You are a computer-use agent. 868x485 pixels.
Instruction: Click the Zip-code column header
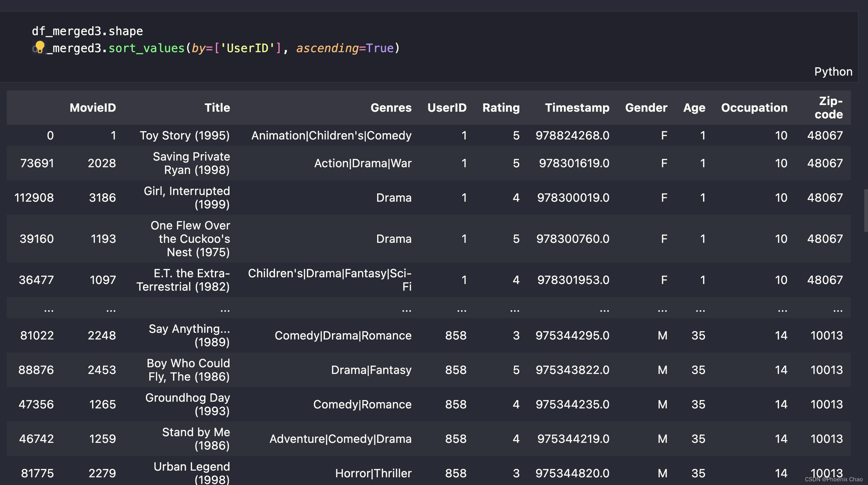point(829,108)
